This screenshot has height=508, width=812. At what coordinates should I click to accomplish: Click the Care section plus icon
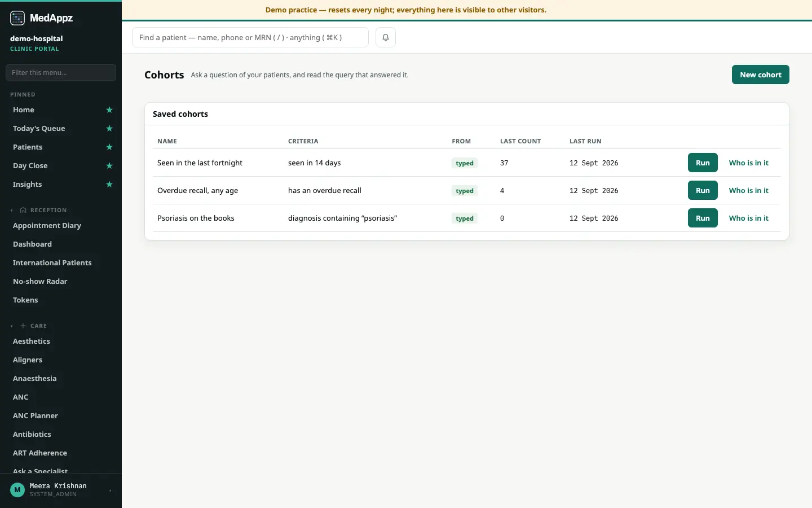coord(23,326)
